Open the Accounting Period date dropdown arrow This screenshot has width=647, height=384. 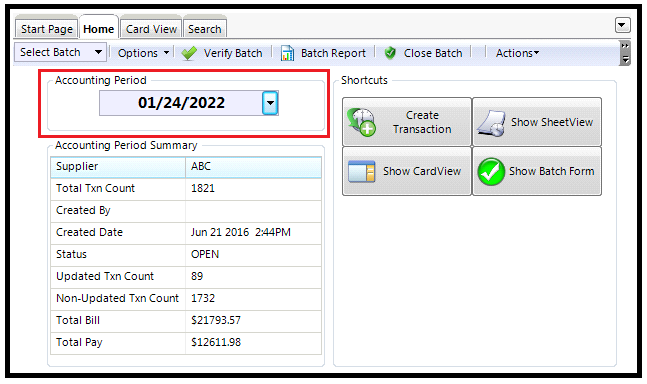pyautogui.click(x=270, y=103)
